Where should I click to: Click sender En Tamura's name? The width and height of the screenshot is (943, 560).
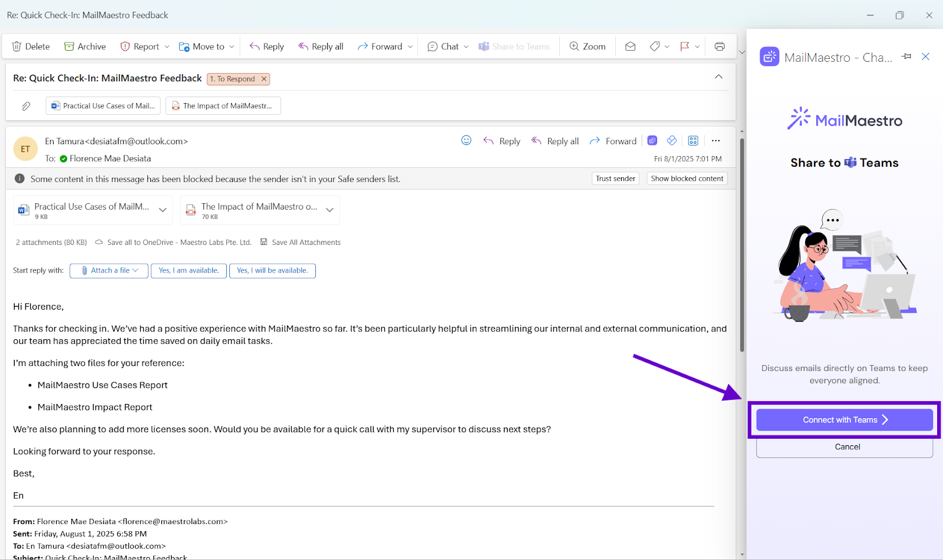coord(64,141)
